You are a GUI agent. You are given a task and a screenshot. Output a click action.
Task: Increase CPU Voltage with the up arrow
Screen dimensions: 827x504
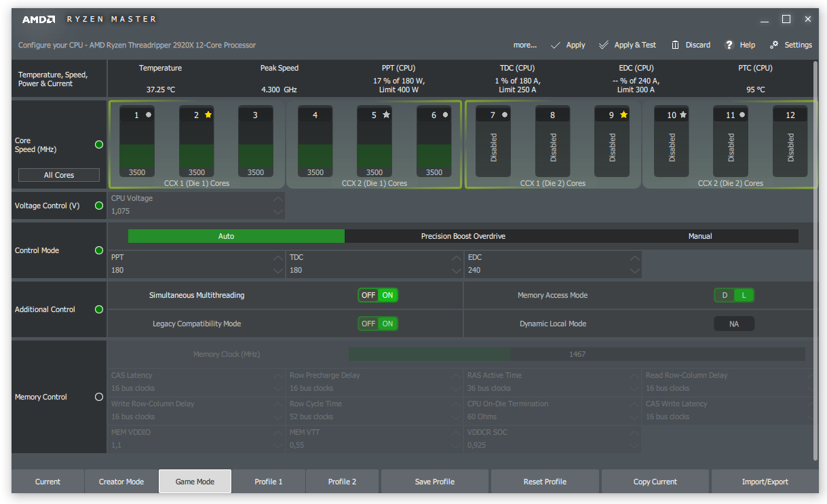click(x=277, y=199)
